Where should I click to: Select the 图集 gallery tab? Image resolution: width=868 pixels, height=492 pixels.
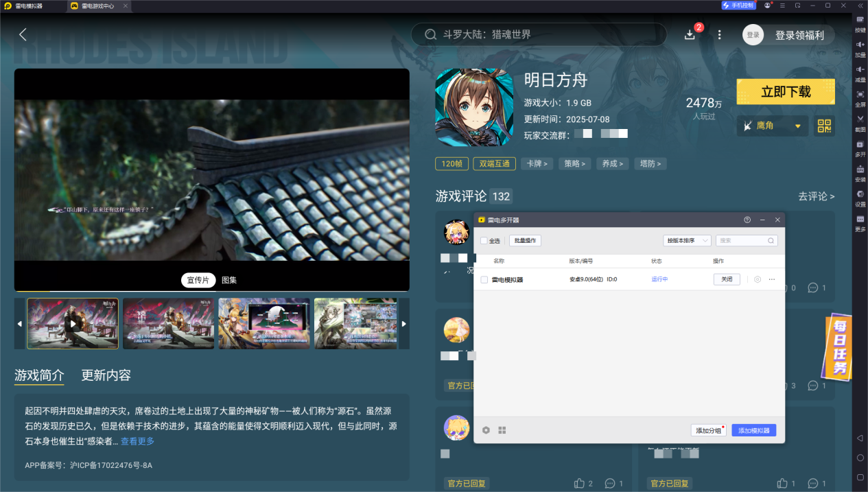click(229, 280)
